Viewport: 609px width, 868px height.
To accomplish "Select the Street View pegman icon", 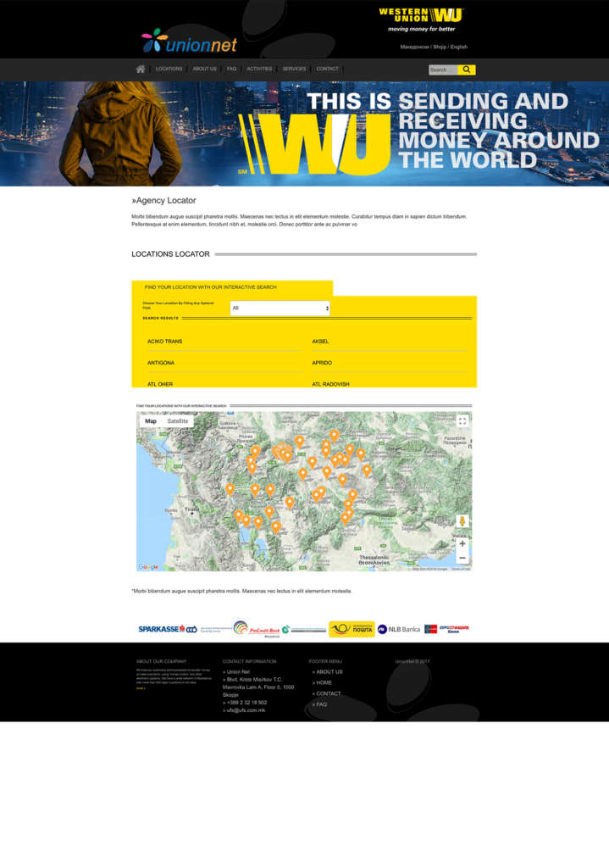I will coord(462,521).
